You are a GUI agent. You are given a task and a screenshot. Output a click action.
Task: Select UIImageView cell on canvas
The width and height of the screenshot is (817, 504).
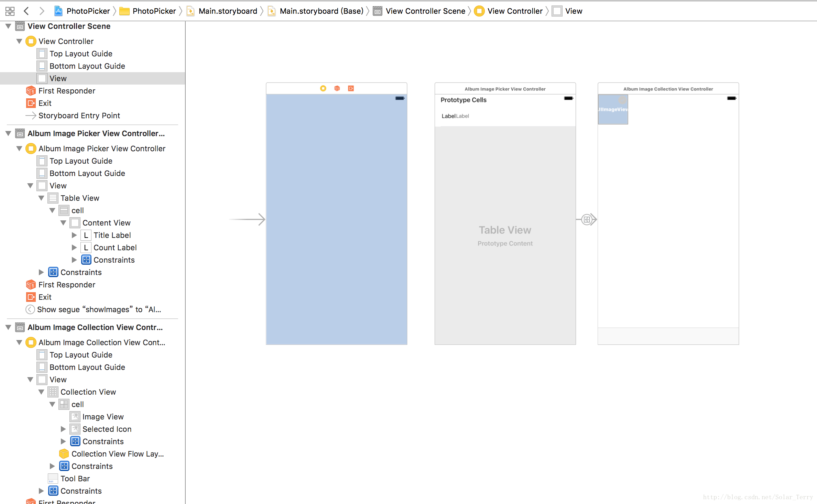click(x=613, y=109)
